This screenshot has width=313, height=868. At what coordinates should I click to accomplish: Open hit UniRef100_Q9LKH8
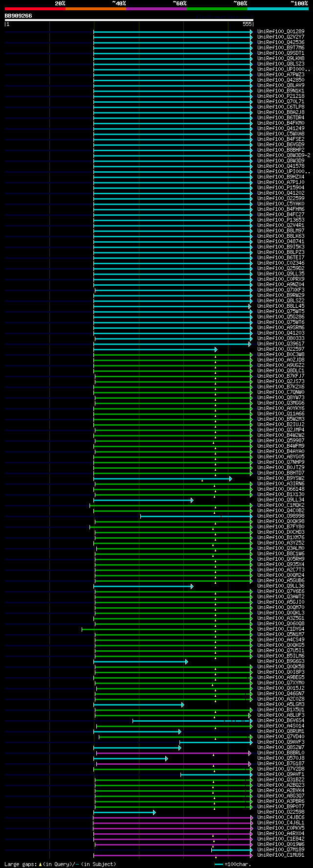281,58
